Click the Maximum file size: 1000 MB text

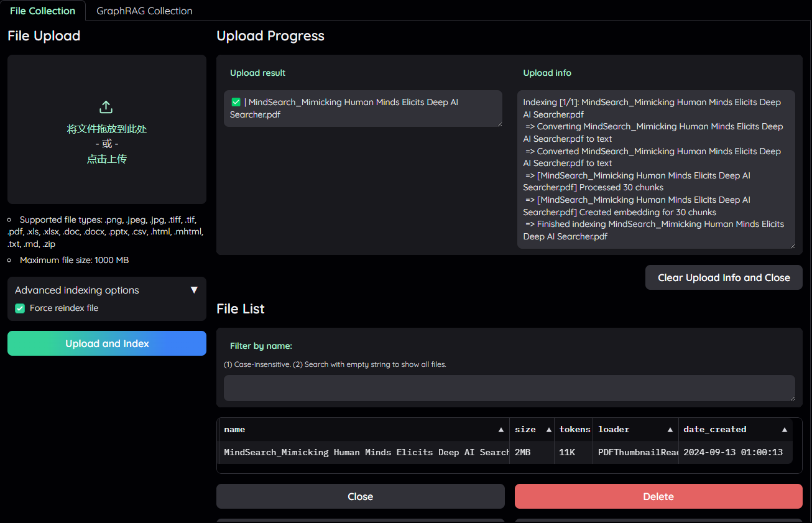[x=74, y=260]
